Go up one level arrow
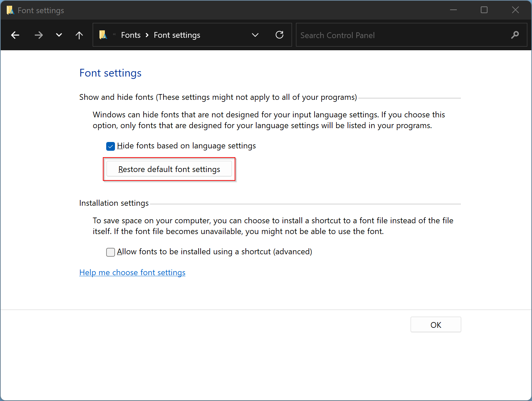 [79, 35]
